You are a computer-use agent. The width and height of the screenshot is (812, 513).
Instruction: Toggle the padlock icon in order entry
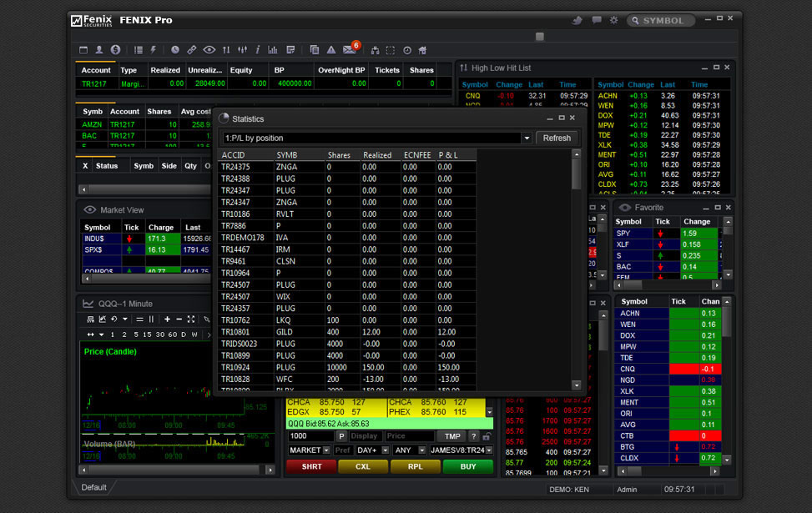487,436
